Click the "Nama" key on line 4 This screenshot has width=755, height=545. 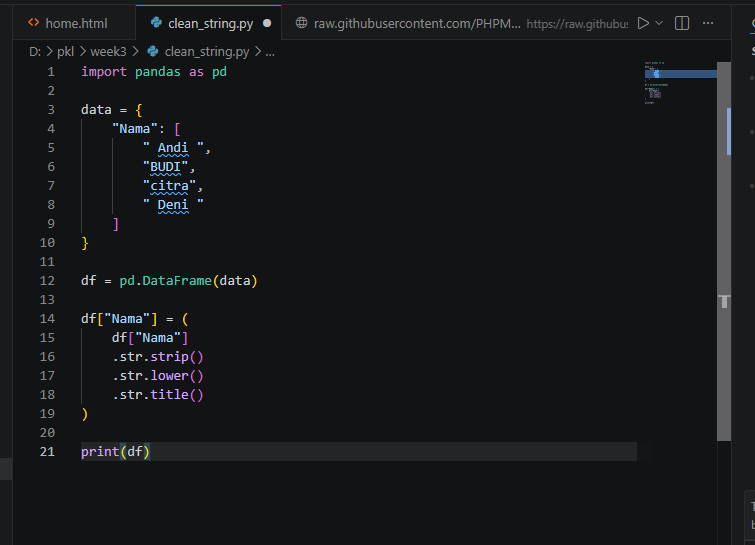pyautogui.click(x=135, y=129)
